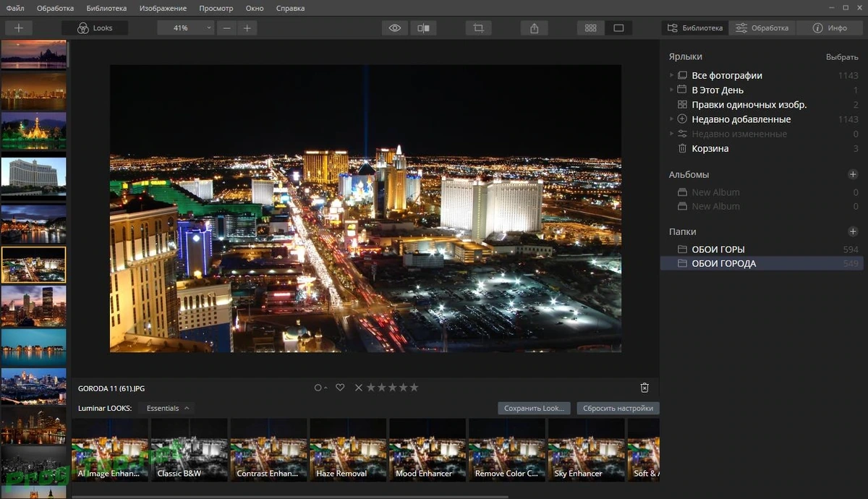Select the white hotel daytime filmstrip thumbnail
Screen dimensions: 868x499
click(33, 176)
